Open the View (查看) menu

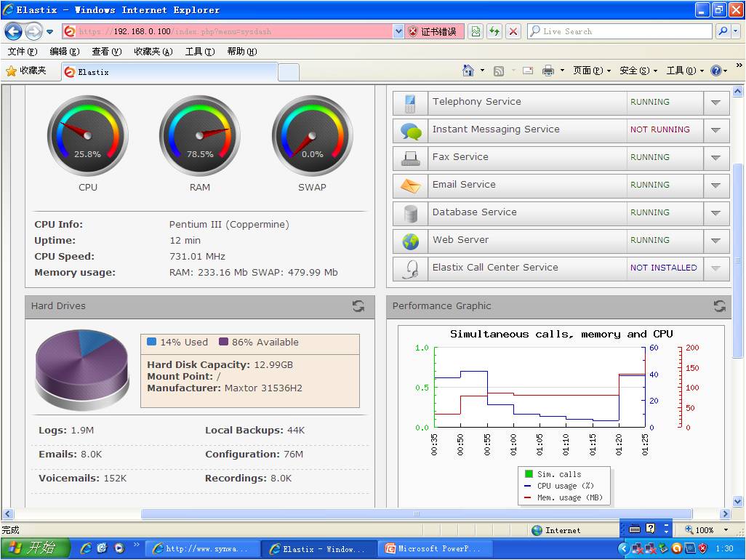107,52
